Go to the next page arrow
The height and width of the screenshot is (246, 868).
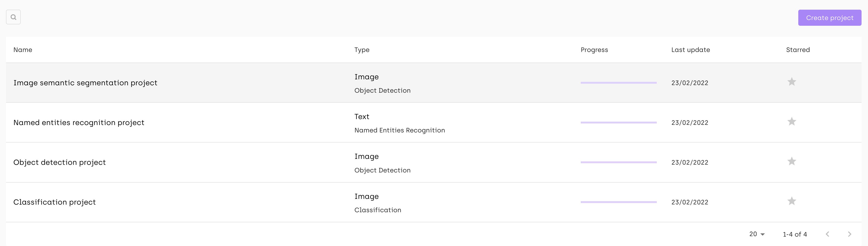(x=849, y=234)
